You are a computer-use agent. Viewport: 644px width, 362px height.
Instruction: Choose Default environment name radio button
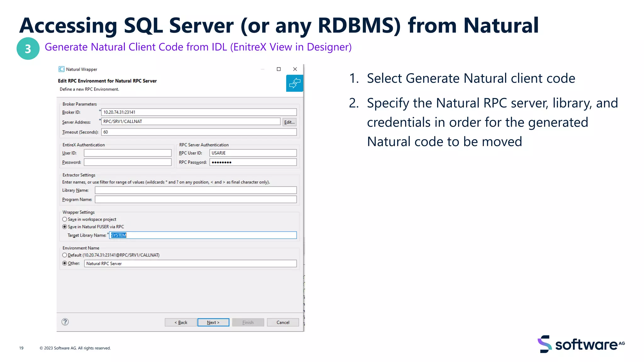coord(64,255)
